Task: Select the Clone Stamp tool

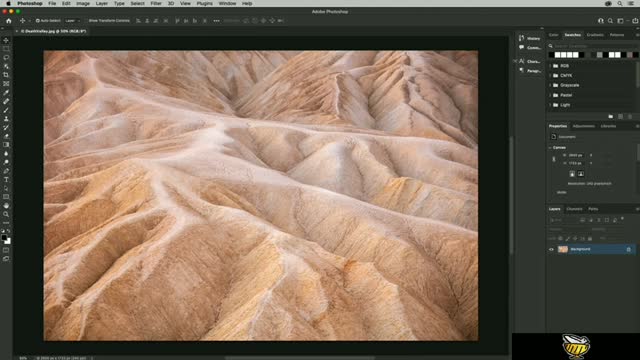Action: coord(6,118)
